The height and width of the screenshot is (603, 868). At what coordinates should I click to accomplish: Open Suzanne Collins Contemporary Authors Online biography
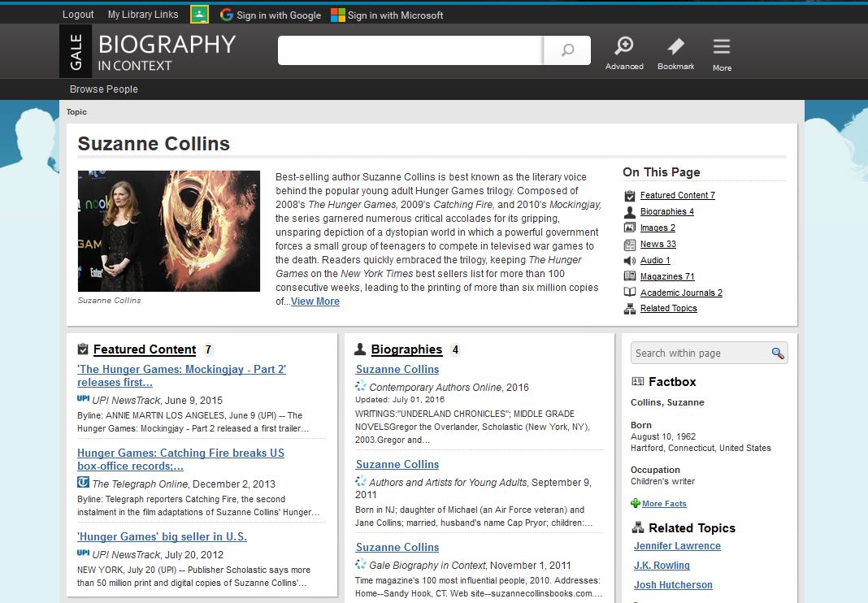point(397,369)
